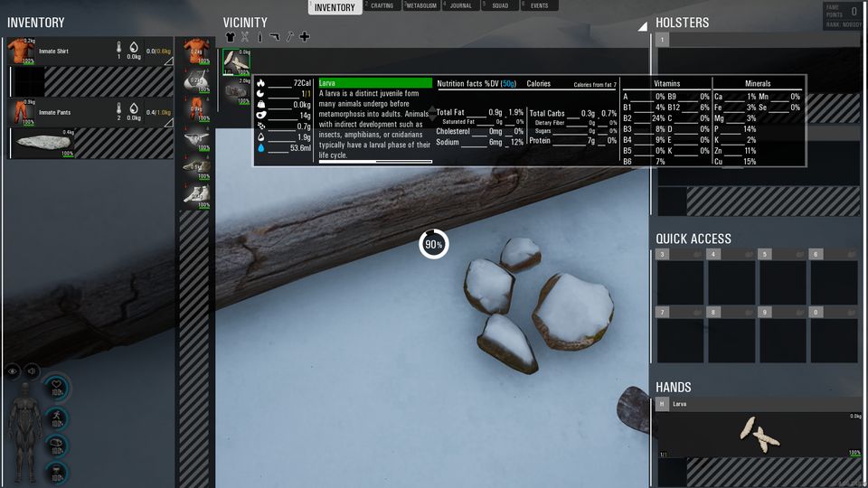Image resolution: width=868 pixels, height=488 pixels.
Task: Open the Events tab
Action: (x=539, y=5)
